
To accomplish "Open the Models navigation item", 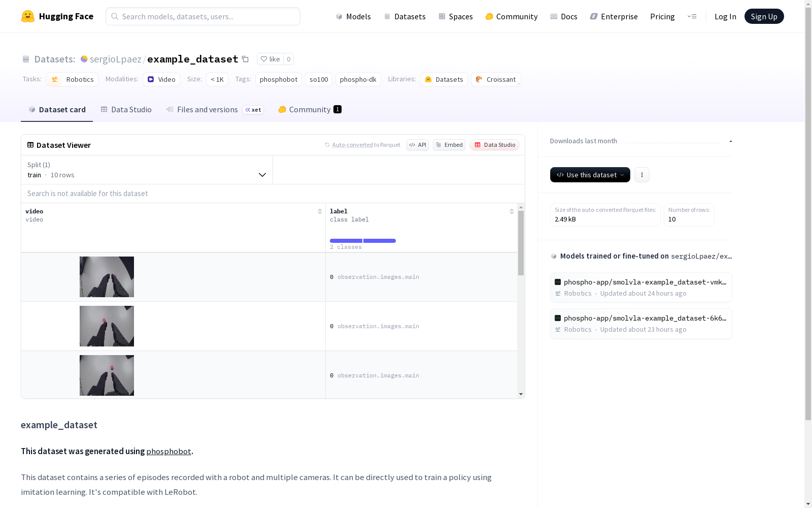I will [x=353, y=16].
